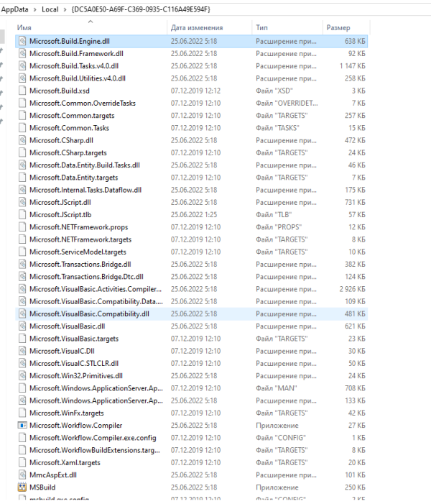431x504 pixels.
Task: Click the 250 КБ size of MSBuild
Action: [355, 487]
